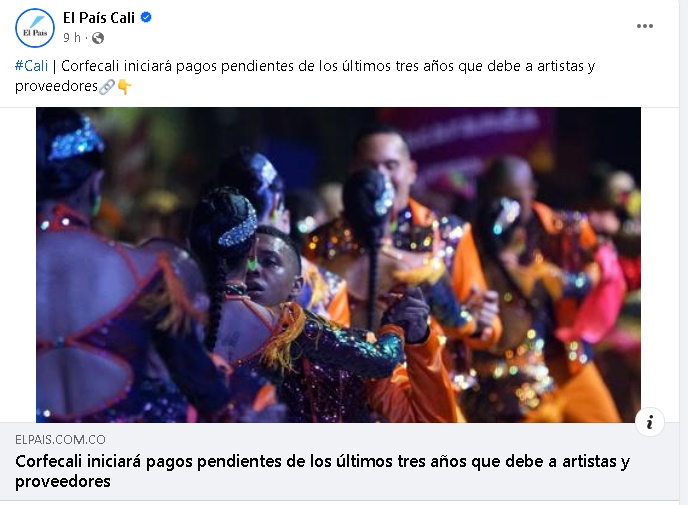The height and width of the screenshot is (505, 688).
Task: Click the chain link emoji in caption
Action: pos(107,87)
